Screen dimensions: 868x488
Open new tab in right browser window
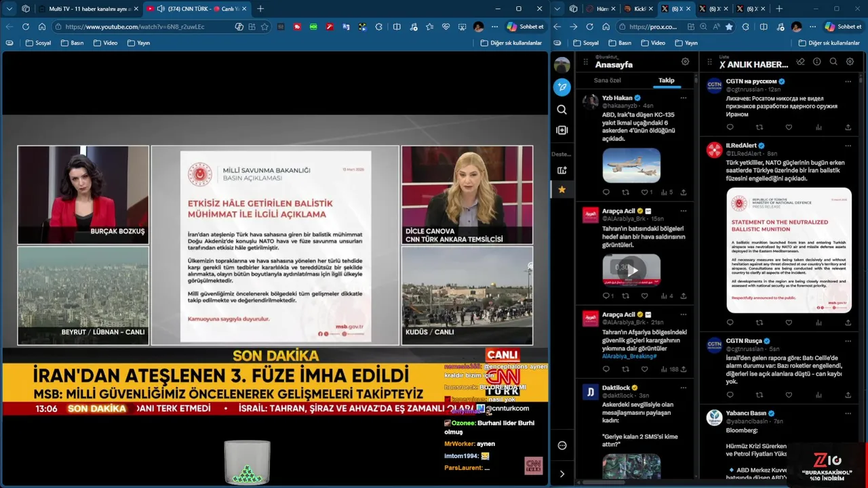779,9
